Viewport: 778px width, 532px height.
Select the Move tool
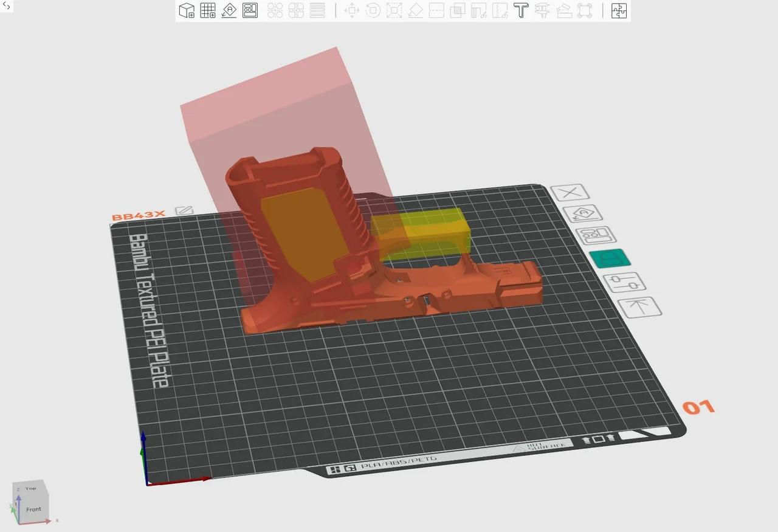click(352, 10)
